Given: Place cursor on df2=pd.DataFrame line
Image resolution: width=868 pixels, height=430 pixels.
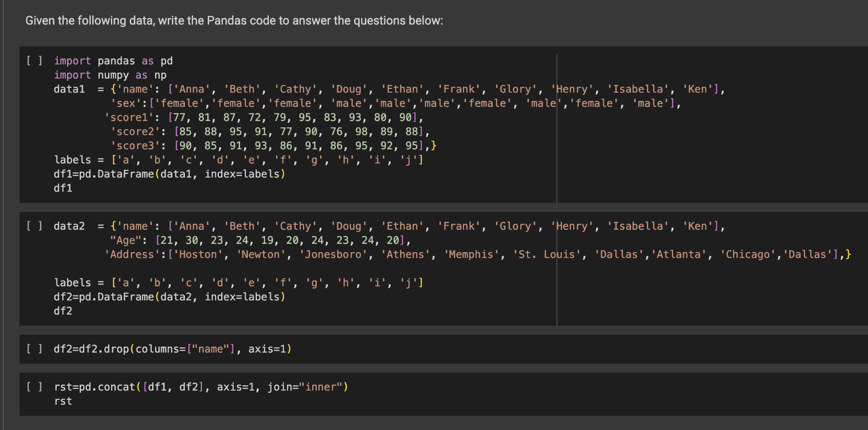Looking at the screenshot, I should click(170, 296).
